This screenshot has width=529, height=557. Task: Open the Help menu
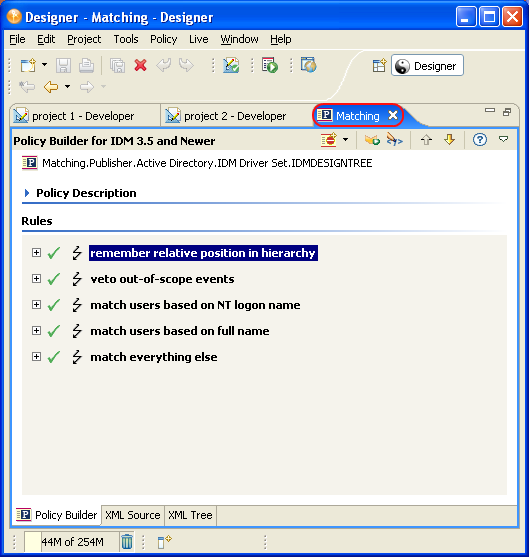click(281, 39)
